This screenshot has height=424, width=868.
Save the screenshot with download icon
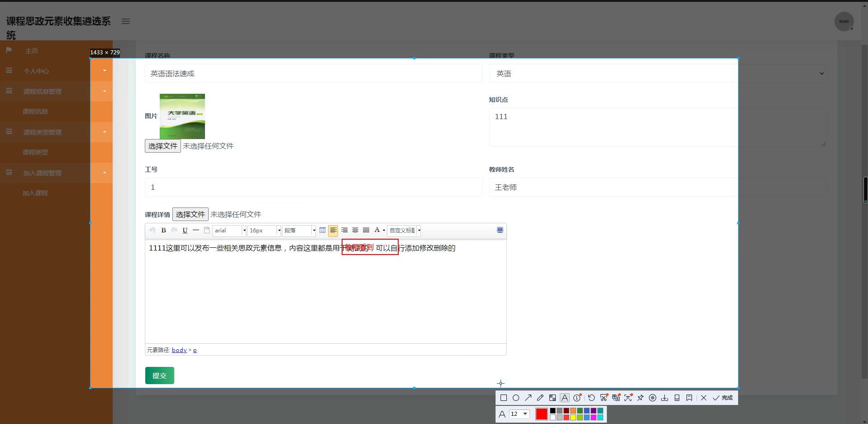pyautogui.click(x=665, y=398)
